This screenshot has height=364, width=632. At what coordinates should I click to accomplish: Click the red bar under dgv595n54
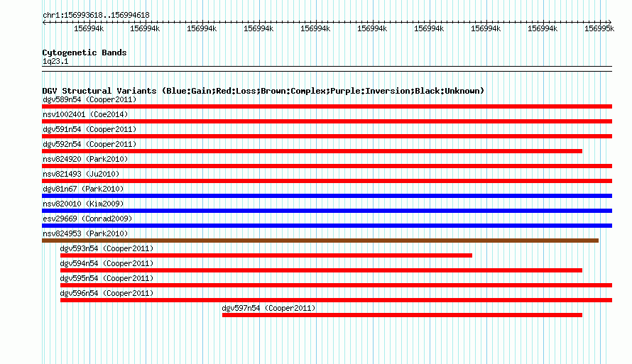click(336, 285)
